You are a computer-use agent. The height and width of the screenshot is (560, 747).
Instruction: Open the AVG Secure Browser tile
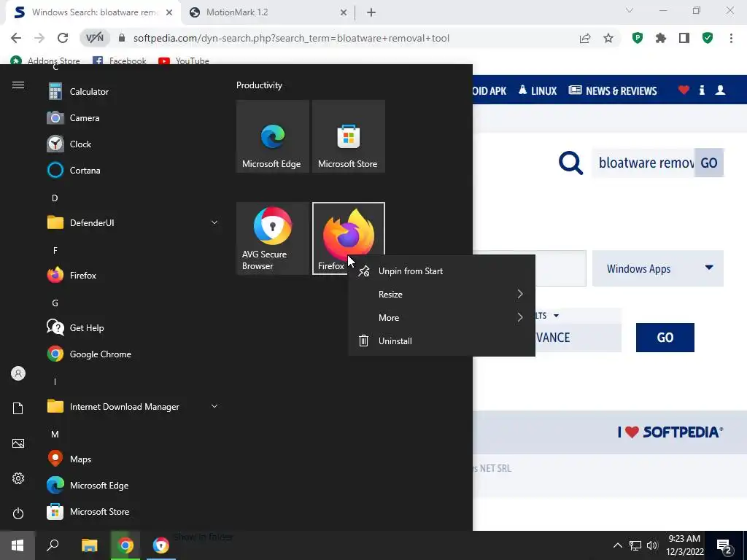[273, 238]
